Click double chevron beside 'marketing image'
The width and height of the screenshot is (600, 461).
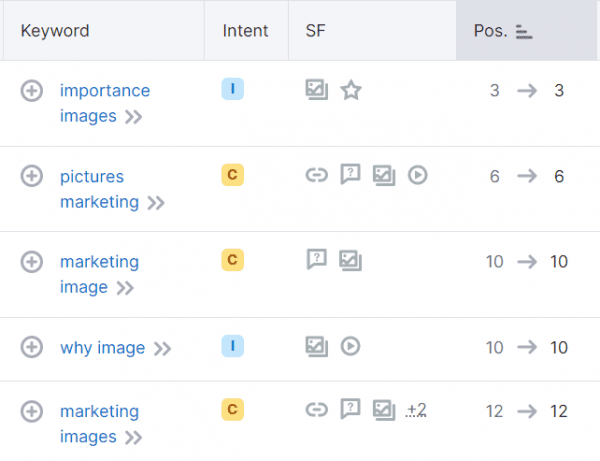[125, 288]
